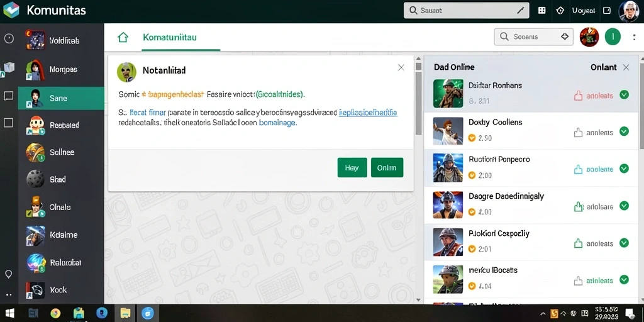Toggle the check mark for Daogre Daoedinnigaly
The image size is (644, 322).
point(624,206)
